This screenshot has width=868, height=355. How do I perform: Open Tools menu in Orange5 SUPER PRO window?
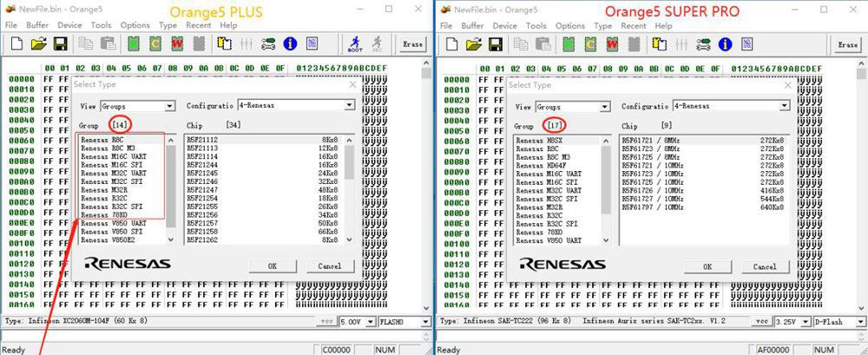tap(536, 25)
